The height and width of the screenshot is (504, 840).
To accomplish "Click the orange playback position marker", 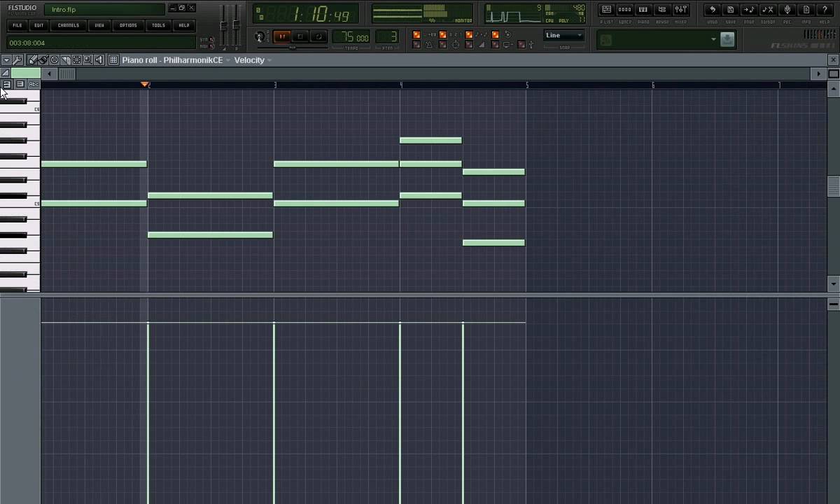I will point(145,85).
